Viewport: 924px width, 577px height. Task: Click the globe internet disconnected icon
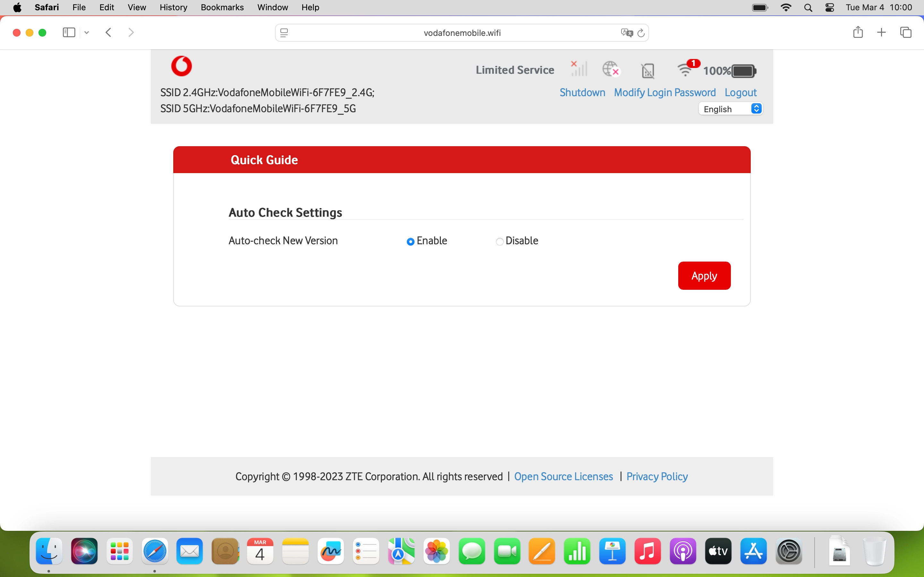611,70
